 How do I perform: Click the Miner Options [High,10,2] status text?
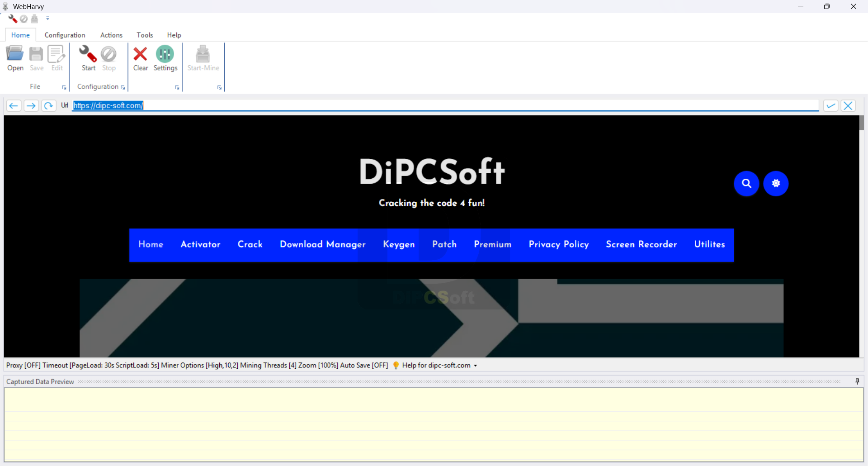pyautogui.click(x=200, y=366)
